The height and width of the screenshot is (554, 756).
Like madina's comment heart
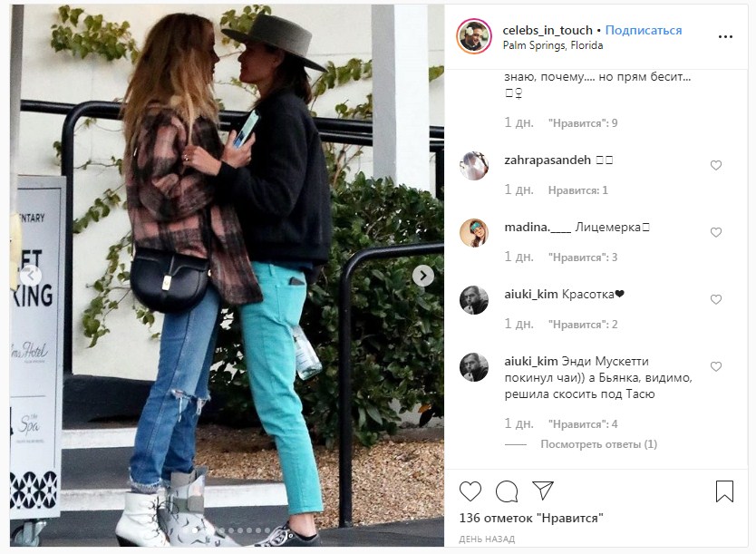click(x=716, y=232)
